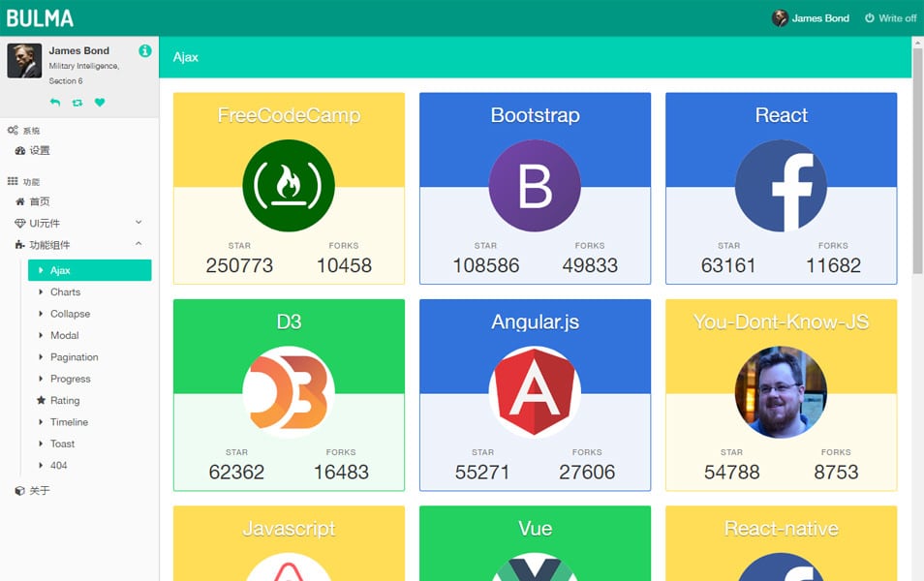This screenshot has height=581, width=924.
Task: Click React star count 63161
Action: pos(728,265)
